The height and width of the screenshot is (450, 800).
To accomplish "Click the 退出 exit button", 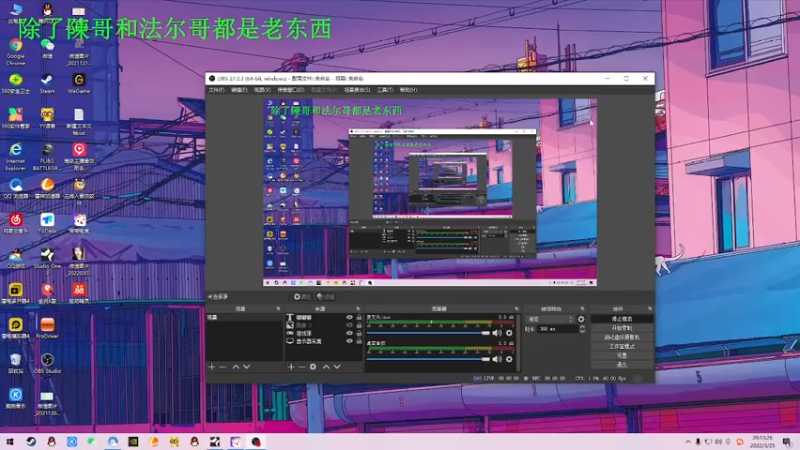I will [621, 365].
